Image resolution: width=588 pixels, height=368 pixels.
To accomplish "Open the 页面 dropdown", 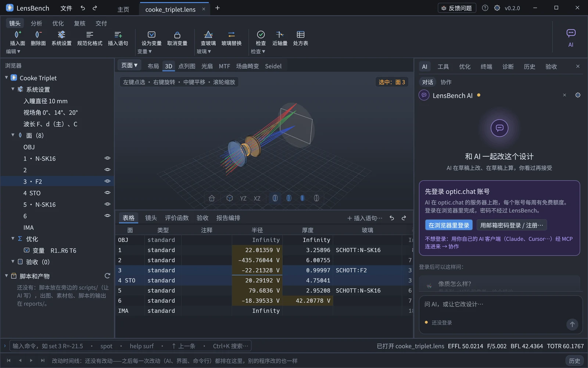I will click(x=129, y=66).
